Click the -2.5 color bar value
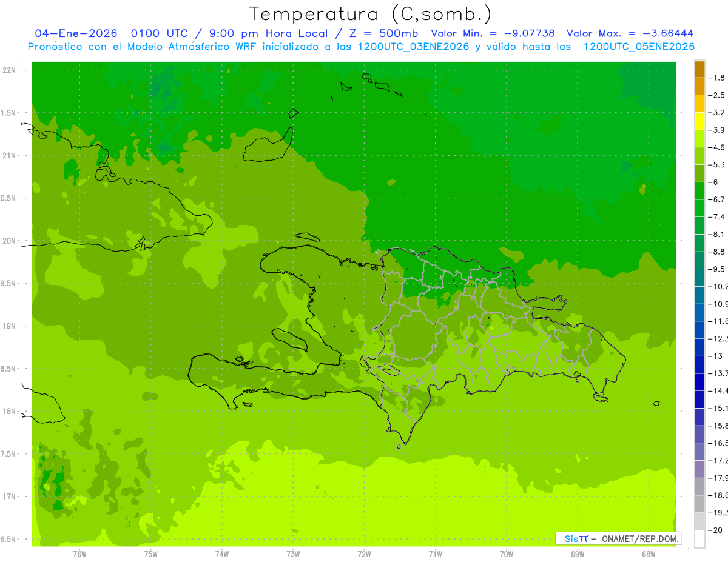 click(x=718, y=95)
